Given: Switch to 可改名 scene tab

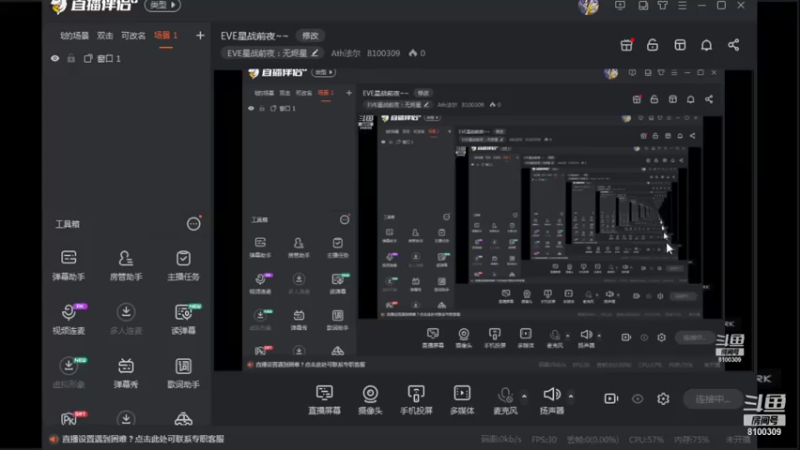Looking at the screenshot, I should click(x=133, y=35).
